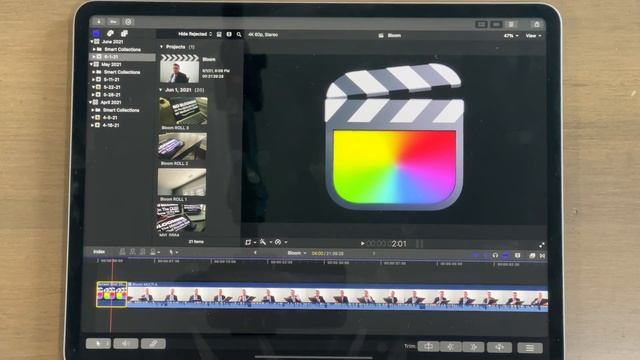Select the Bloom ROLL 1 clip thumbnail

coord(182,182)
